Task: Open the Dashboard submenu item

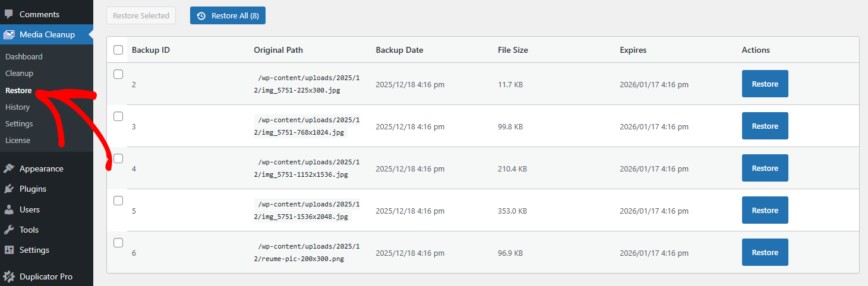Action: (24, 56)
